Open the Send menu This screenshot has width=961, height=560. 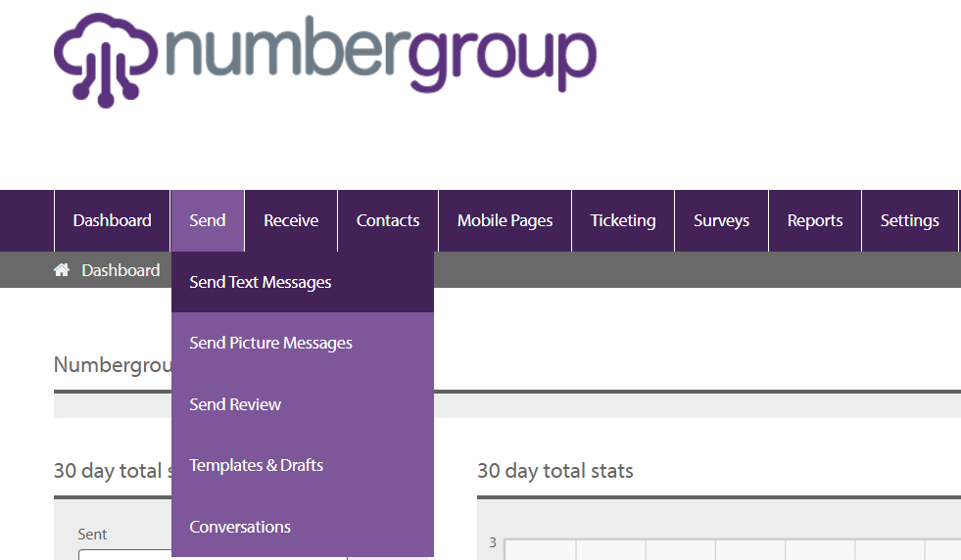click(207, 220)
